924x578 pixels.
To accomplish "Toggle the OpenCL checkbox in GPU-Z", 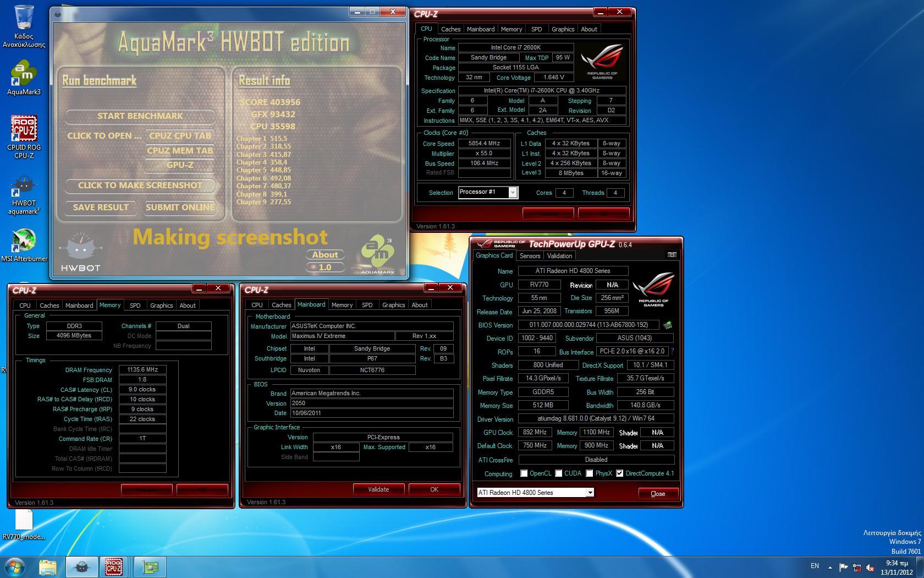I will [x=524, y=473].
